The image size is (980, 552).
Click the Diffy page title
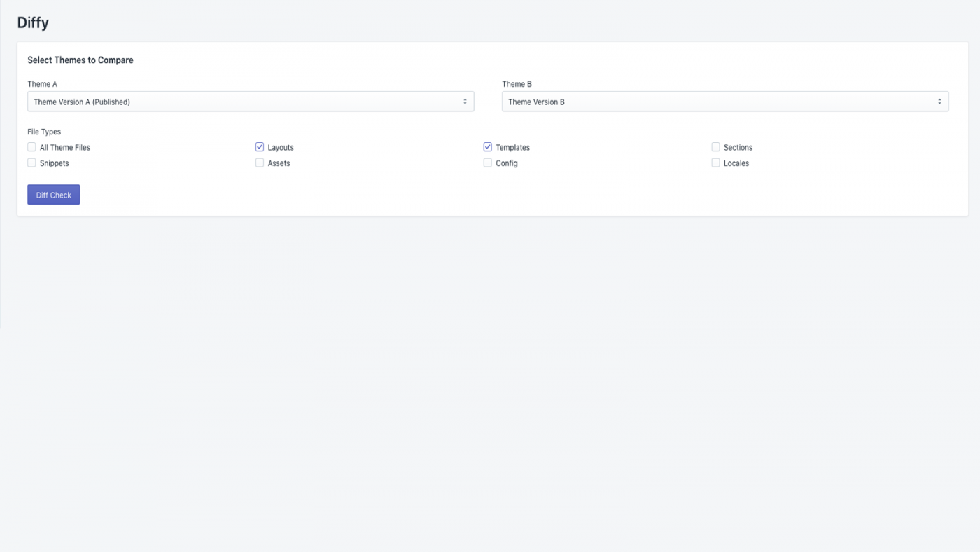pos(33,22)
